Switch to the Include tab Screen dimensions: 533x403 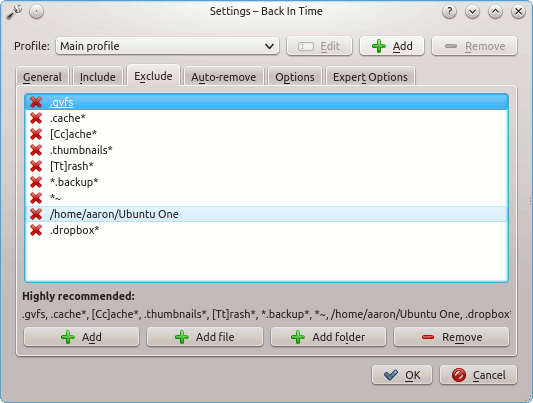point(98,77)
